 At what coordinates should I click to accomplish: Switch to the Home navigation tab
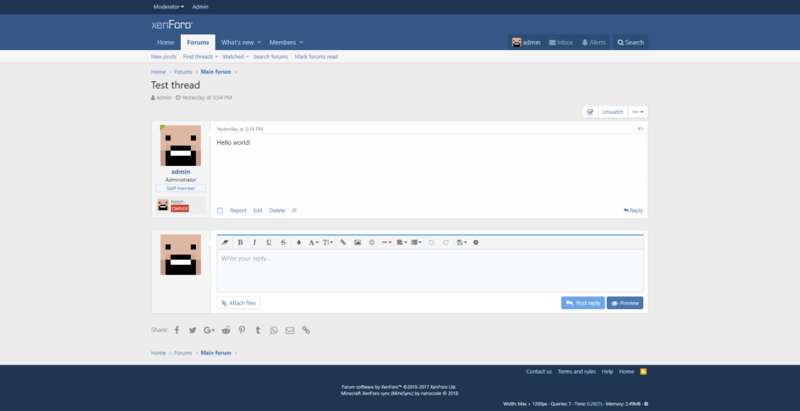165,42
